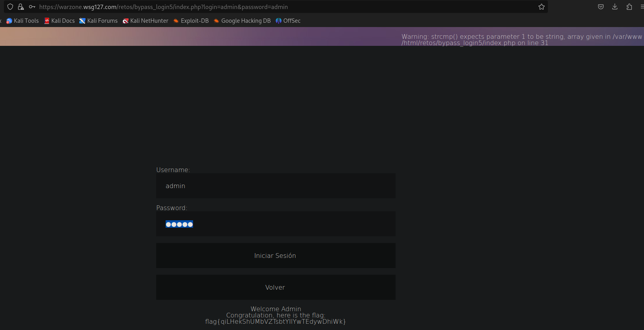
Task: Open Google Hacking DB bookmark
Action: pyautogui.click(x=242, y=21)
